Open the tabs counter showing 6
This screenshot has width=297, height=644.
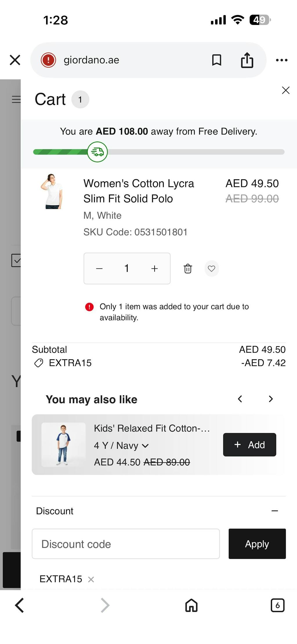coord(277,605)
